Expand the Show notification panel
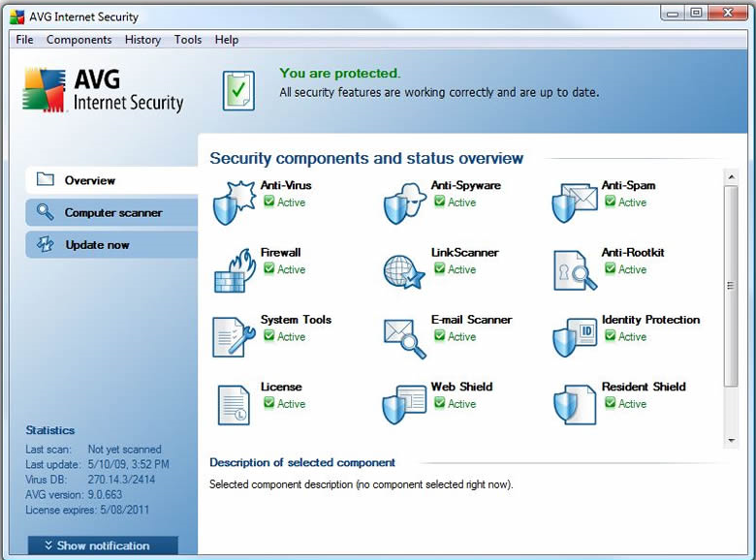The width and height of the screenshot is (756, 560). click(103, 545)
